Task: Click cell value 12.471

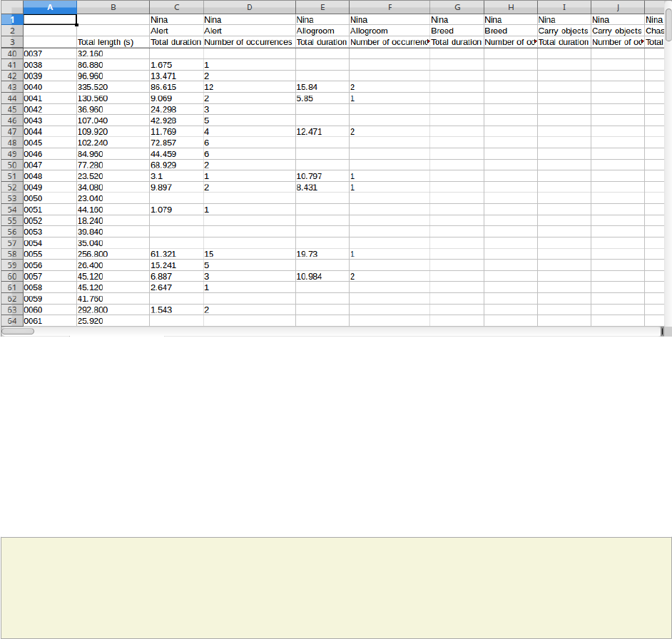Action: [322, 131]
